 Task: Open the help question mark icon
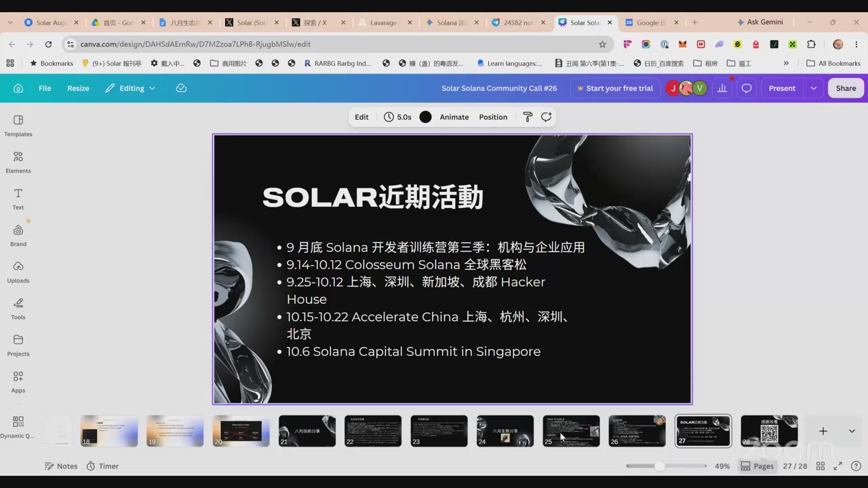tap(856, 466)
